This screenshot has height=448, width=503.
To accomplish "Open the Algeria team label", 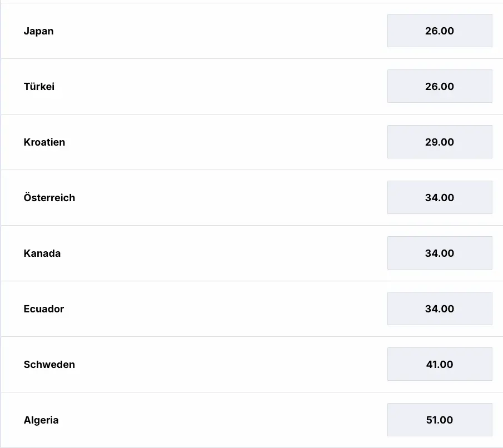I will pos(41,420).
